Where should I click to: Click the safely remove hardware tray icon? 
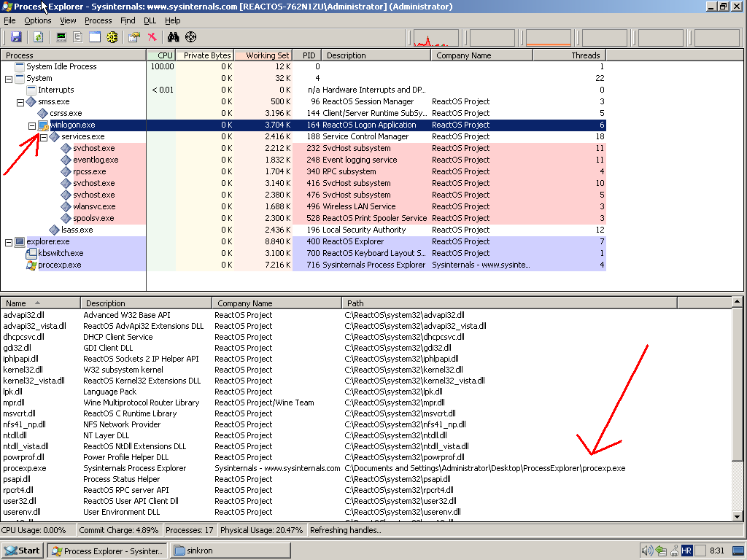pyautogui.click(x=661, y=551)
